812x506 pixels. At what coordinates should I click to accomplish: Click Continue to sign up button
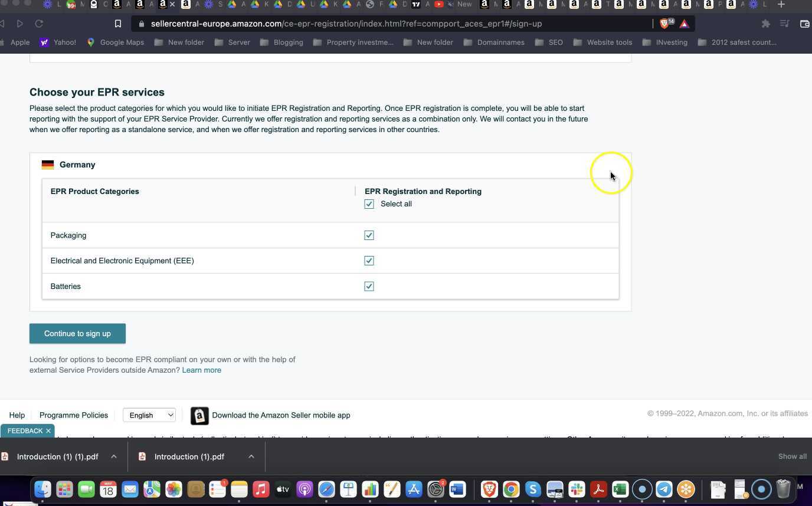point(77,334)
